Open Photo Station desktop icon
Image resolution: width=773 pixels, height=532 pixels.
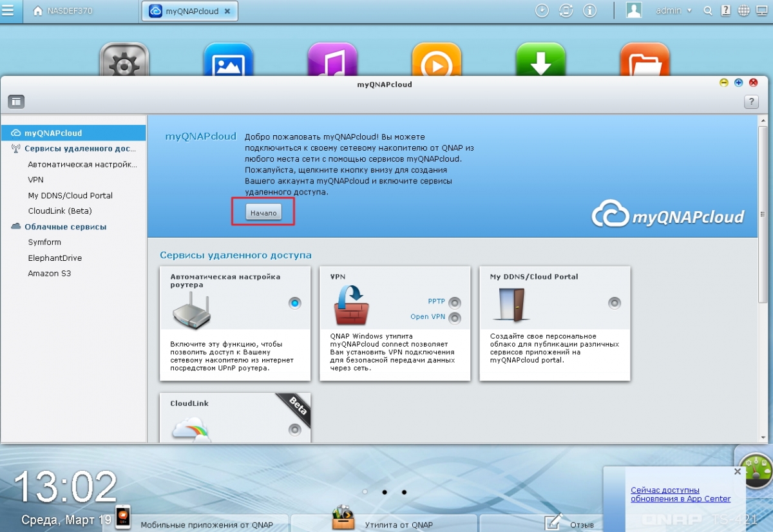228,61
